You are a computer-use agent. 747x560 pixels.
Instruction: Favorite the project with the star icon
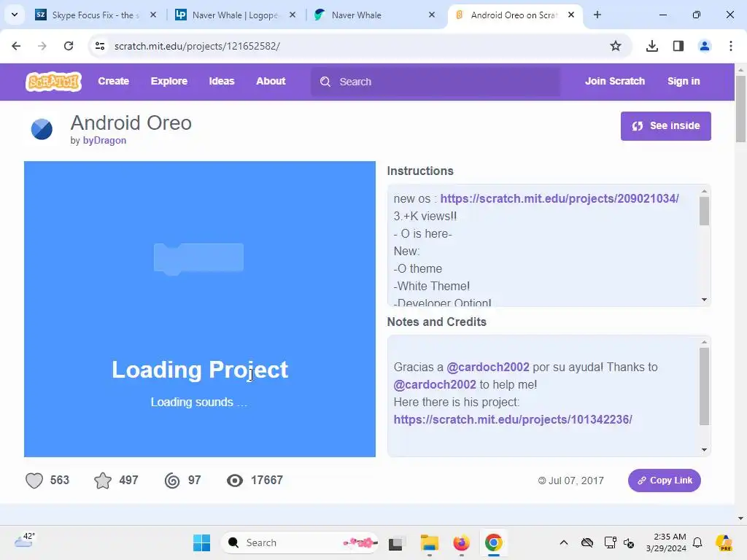point(103,481)
